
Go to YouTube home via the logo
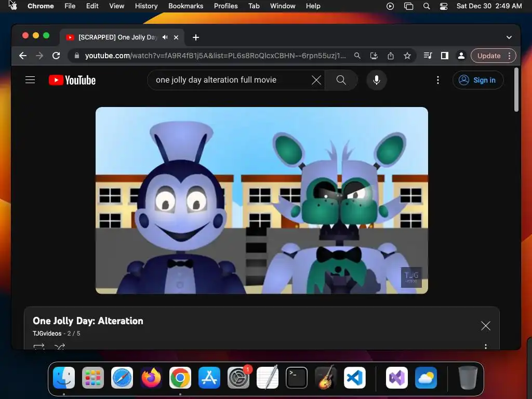point(72,80)
